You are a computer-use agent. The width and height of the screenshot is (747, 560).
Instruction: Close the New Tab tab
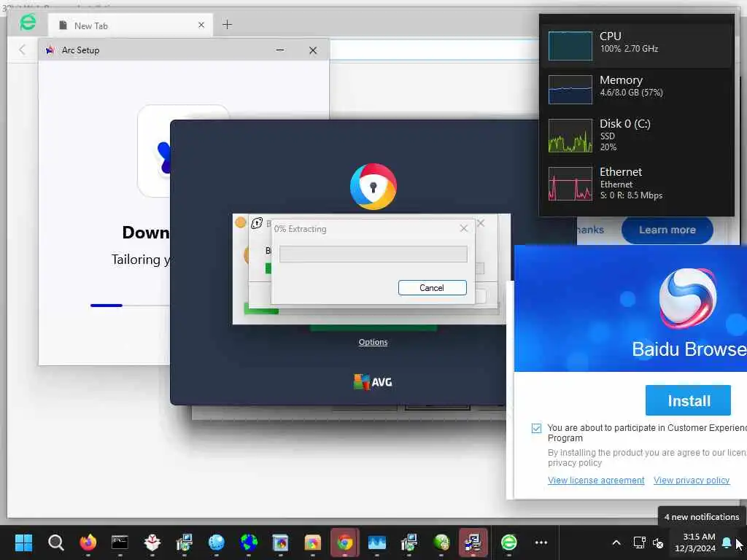click(201, 25)
